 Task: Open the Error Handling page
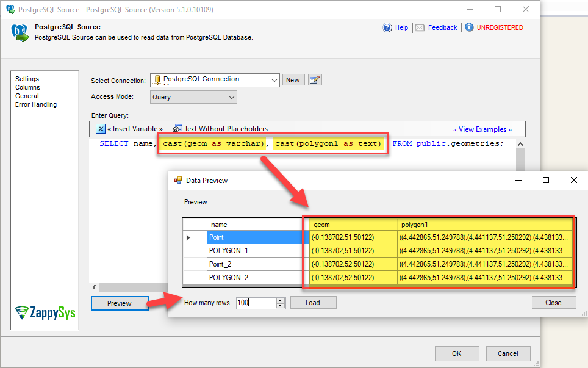point(36,104)
